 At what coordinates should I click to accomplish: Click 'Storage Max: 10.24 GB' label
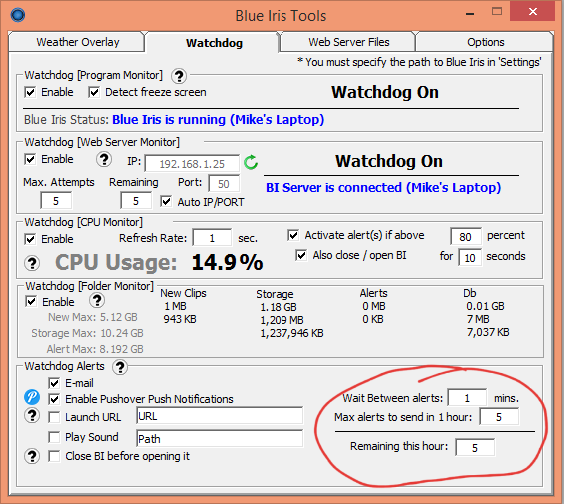(87, 333)
